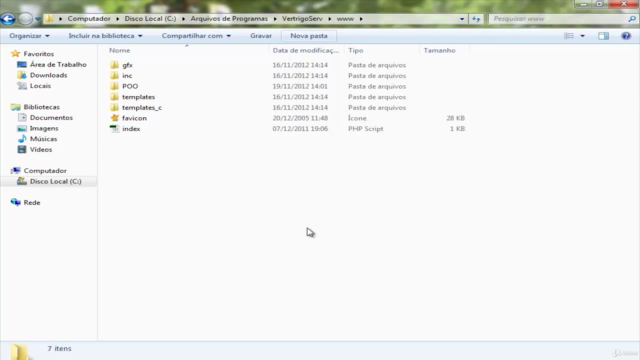Click the Vídeos library icon
Screen dimensions: 640x360
point(22,149)
